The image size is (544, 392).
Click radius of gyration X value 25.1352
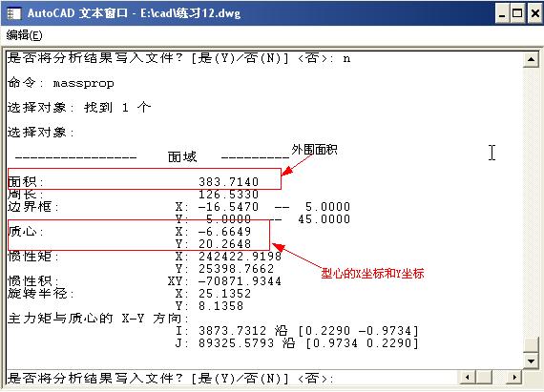pyautogui.click(x=225, y=294)
